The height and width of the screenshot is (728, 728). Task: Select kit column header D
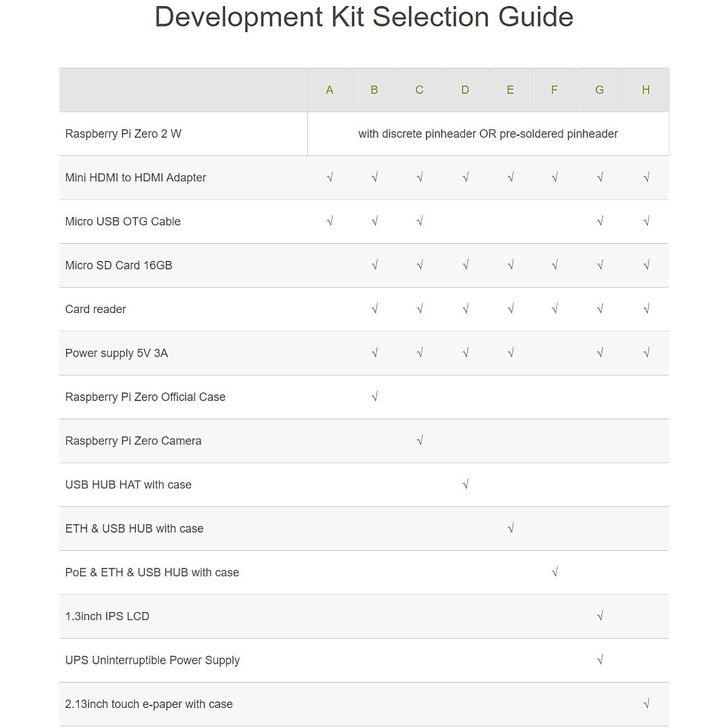pyautogui.click(x=465, y=90)
